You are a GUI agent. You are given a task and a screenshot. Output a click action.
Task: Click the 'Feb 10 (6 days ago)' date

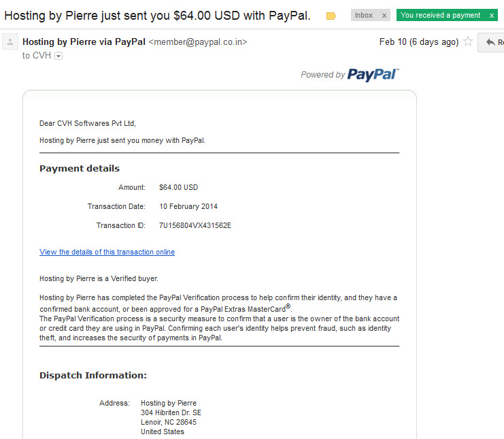click(x=419, y=42)
